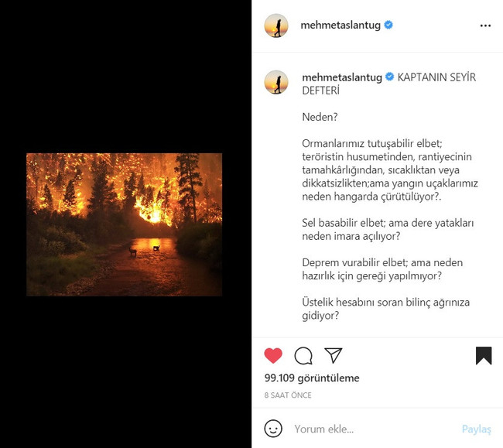Screen dimensions: 503x448
Task: Click the black area above the photo
Action: 125,77
